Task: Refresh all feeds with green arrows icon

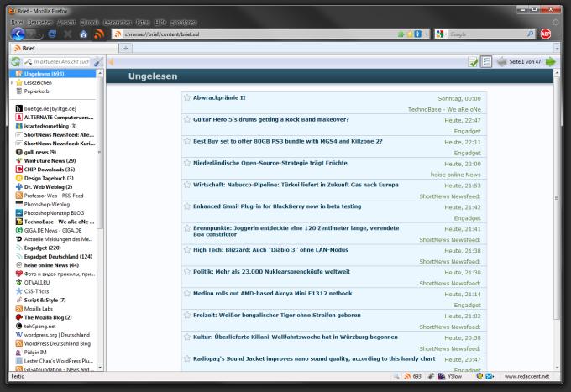Action: click(15, 61)
